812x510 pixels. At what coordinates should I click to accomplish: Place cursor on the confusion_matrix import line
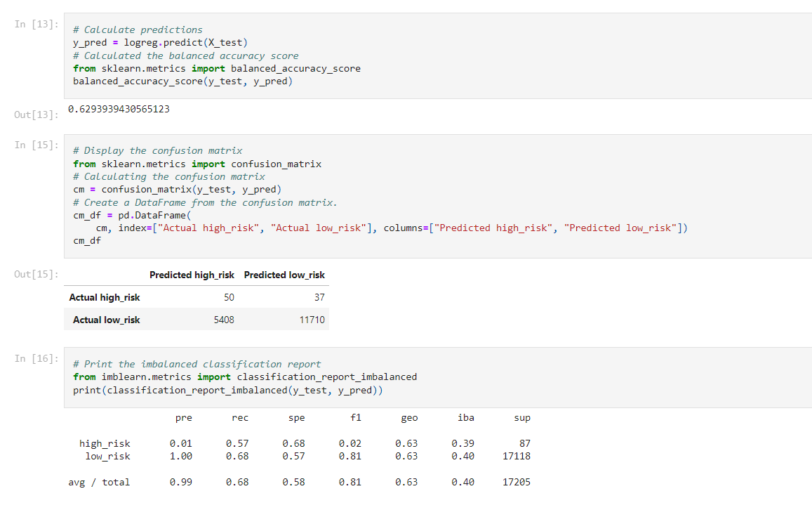197,164
